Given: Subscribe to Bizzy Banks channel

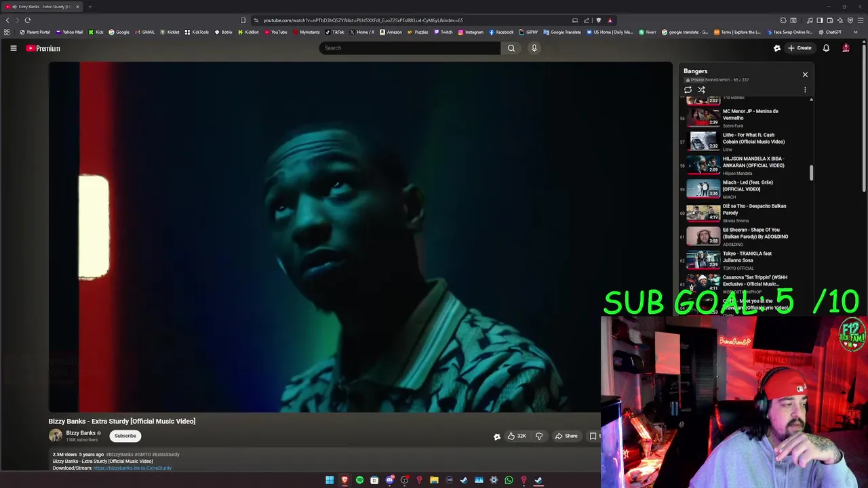Looking at the screenshot, I should click(x=125, y=436).
